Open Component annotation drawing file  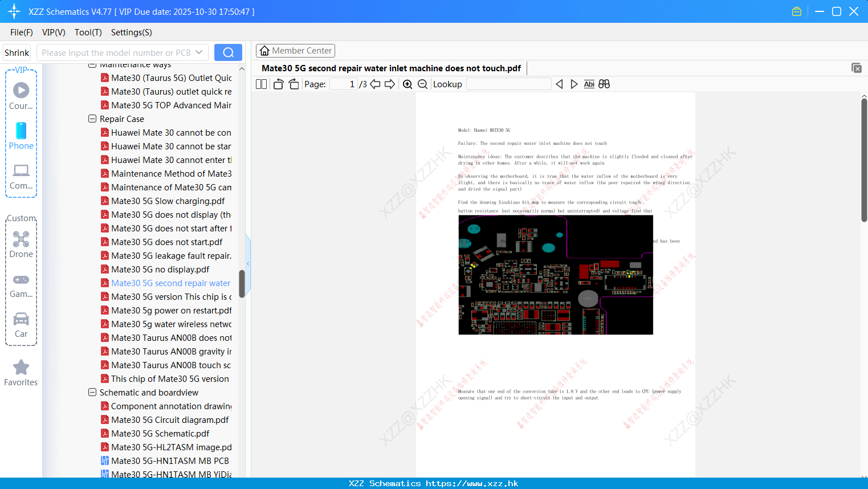(166, 406)
